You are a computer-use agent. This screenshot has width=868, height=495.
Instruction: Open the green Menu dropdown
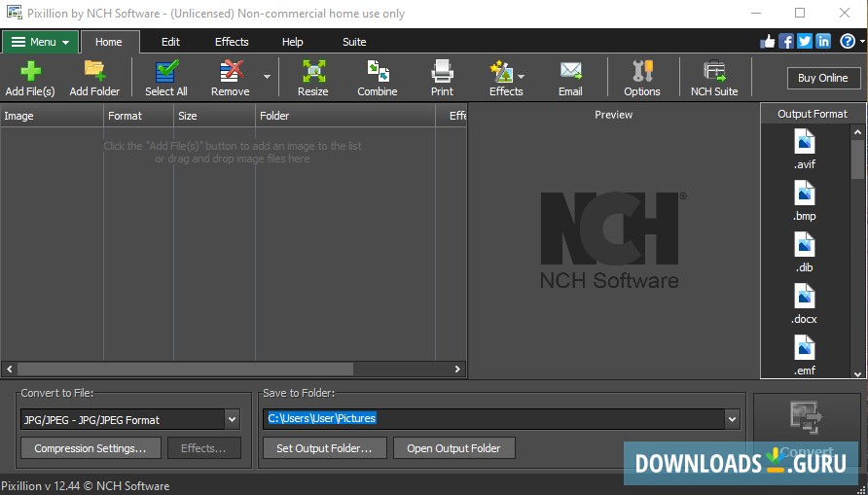pyautogui.click(x=41, y=42)
